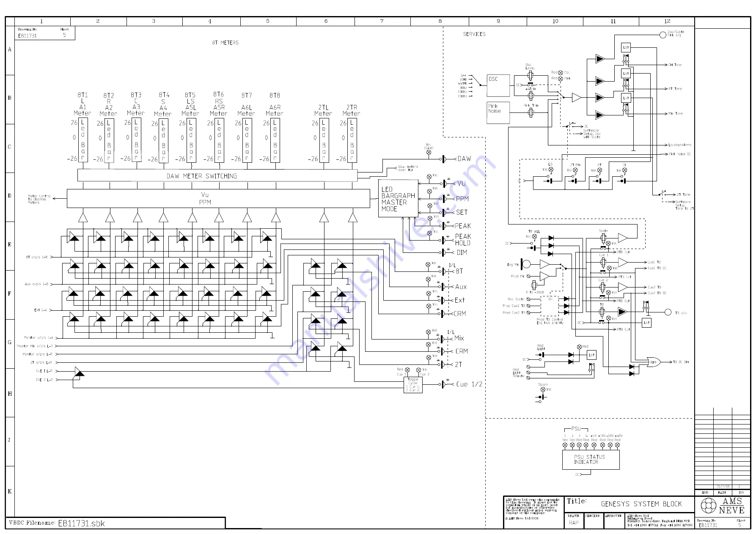Click the 'Osc Level' control label
The height and width of the screenshot is (534, 756).
[530, 66]
